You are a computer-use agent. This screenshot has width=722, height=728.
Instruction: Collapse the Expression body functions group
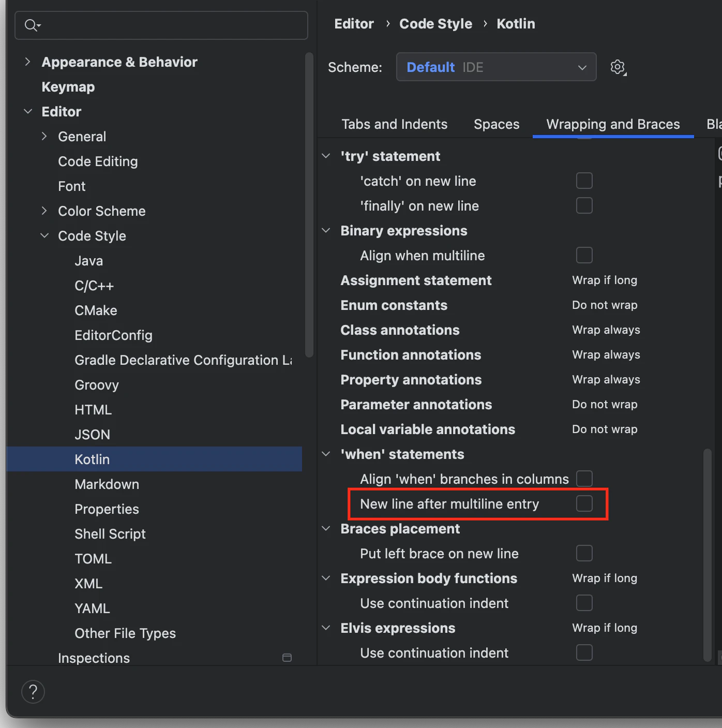[x=326, y=578]
